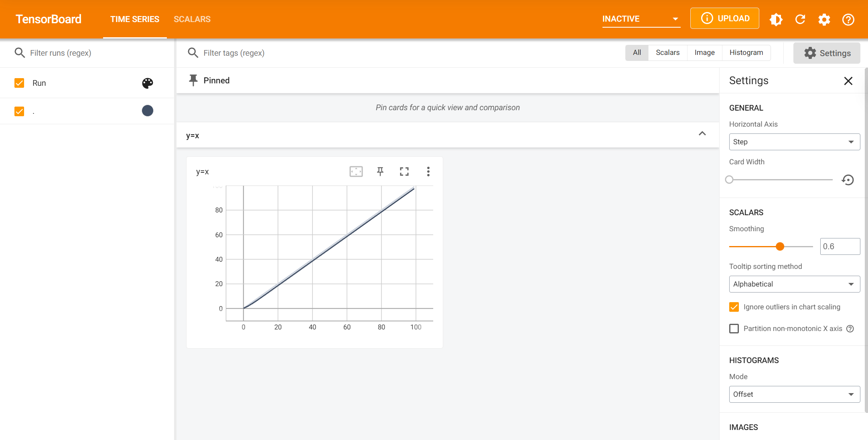The image size is (868, 440).
Task: Disable Ignore outliers in chart scaling
Action: pyautogui.click(x=734, y=307)
